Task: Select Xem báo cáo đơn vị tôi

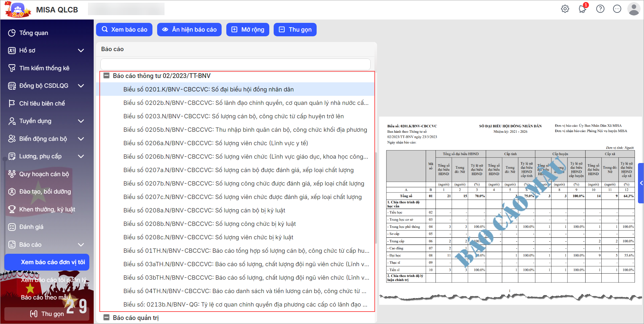Action: 47,262
